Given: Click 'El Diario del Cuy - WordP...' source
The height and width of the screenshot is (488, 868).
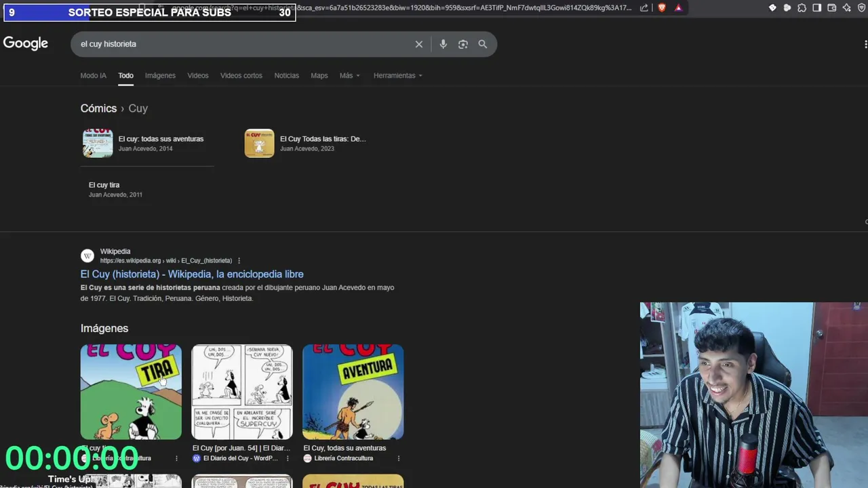Looking at the screenshot, I should (x=241, y=459).
